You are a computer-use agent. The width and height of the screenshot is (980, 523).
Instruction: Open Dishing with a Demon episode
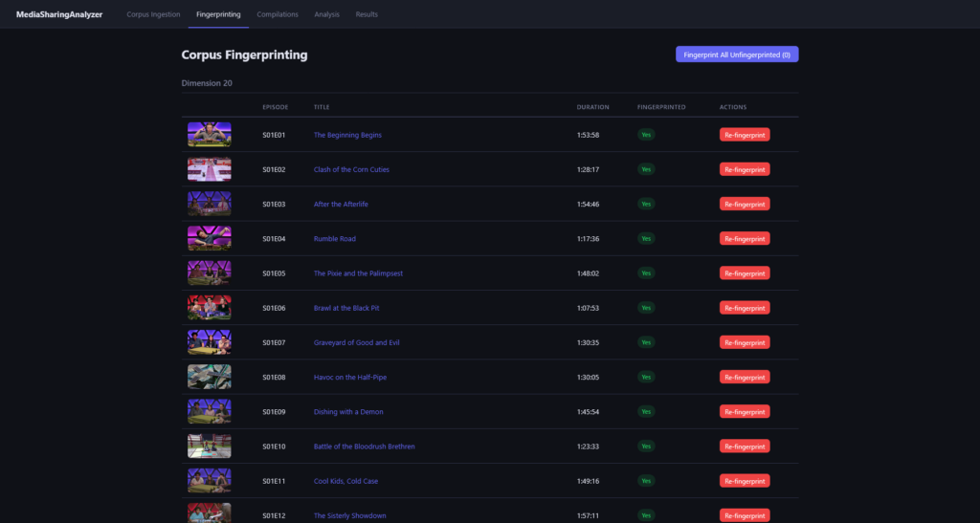point(348,411)
